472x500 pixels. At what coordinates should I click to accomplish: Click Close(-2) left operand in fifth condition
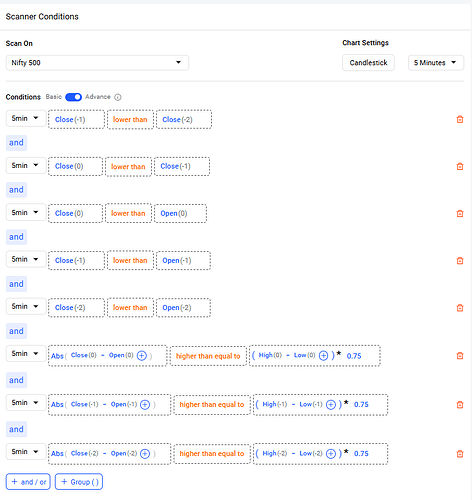[x=76, y=308]
